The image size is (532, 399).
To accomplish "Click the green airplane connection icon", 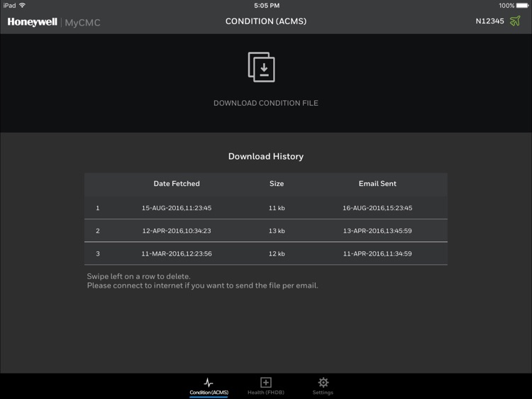I will pos(515,21).
